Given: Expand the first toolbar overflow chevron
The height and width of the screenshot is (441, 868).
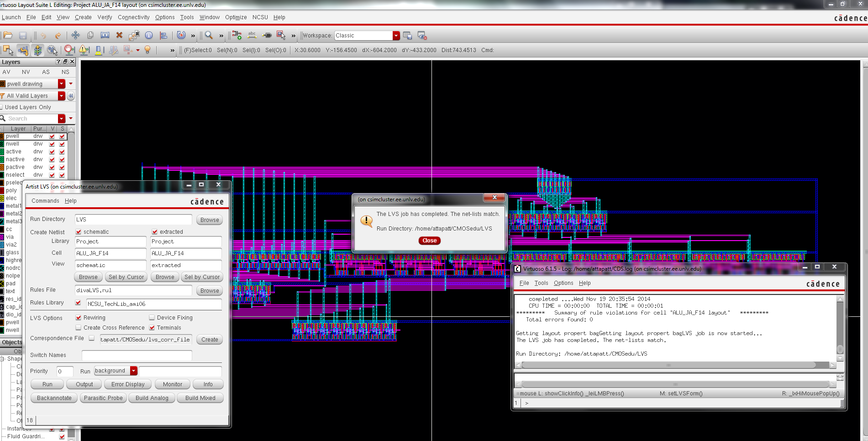Looking at the screenshot, I should (x=193, y=36).
